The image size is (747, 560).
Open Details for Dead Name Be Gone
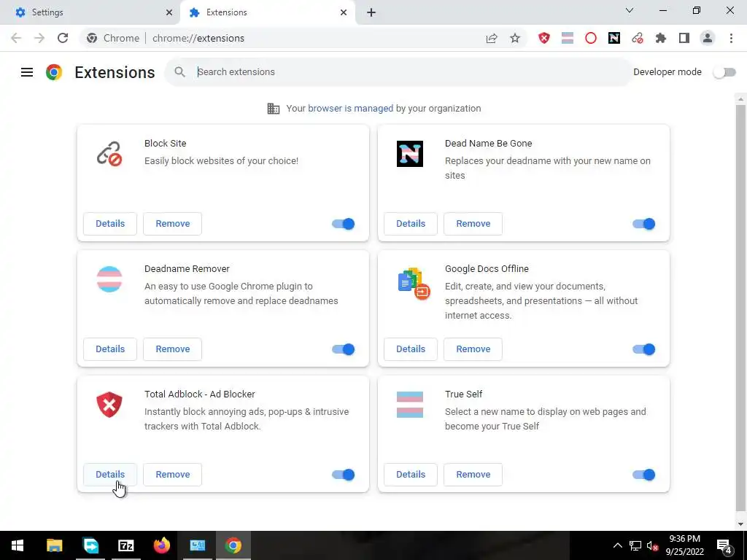point(411,224)
